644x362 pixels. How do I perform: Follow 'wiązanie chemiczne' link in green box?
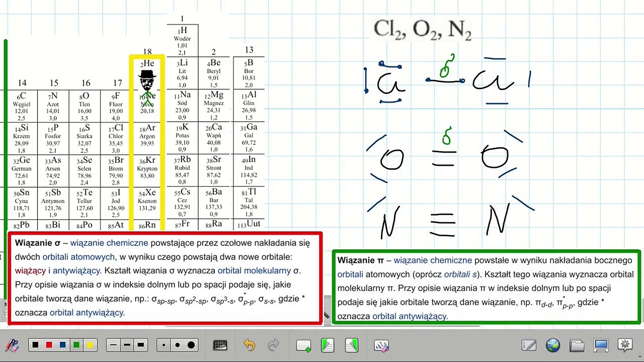pyautogui.click(x=433, y=260)
